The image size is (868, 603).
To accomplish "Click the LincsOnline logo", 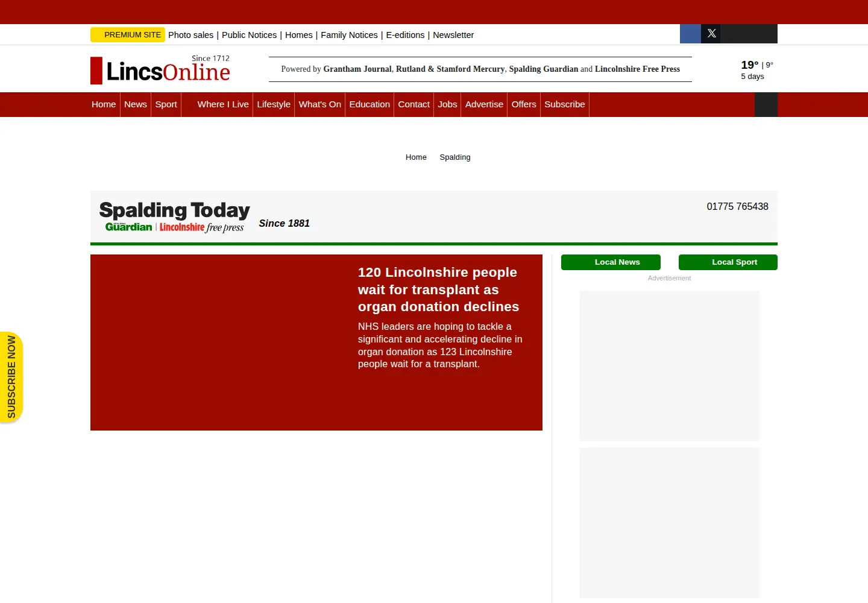I will click(160, 70).
